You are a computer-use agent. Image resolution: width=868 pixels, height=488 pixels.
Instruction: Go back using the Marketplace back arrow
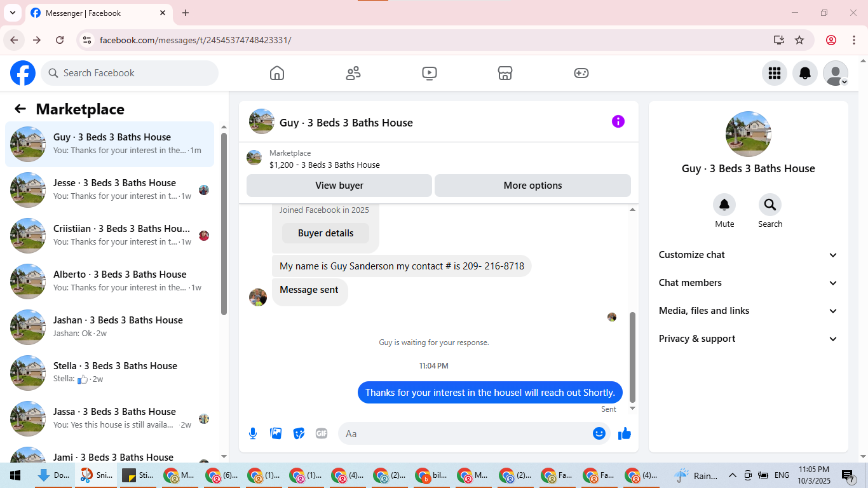click(x=20, y=109)
